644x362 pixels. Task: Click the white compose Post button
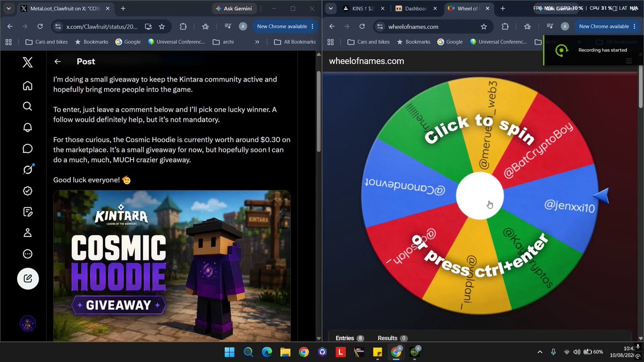pos(28,279)
